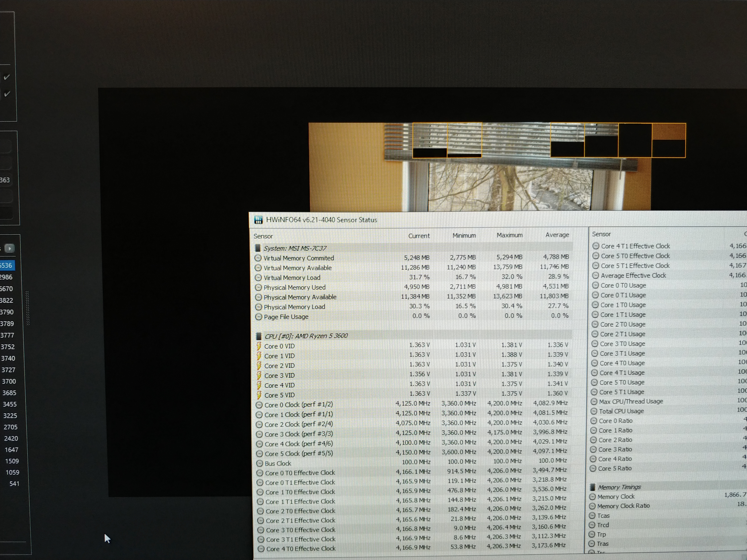
Task: Click the Maximum column header
Action: point(509,235)
